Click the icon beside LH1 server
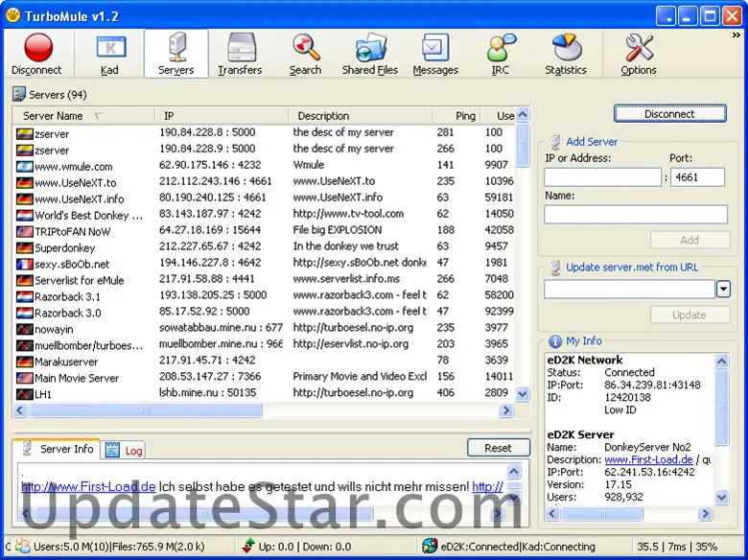Viewport: 748px width, 560px height. click(24, 394)
